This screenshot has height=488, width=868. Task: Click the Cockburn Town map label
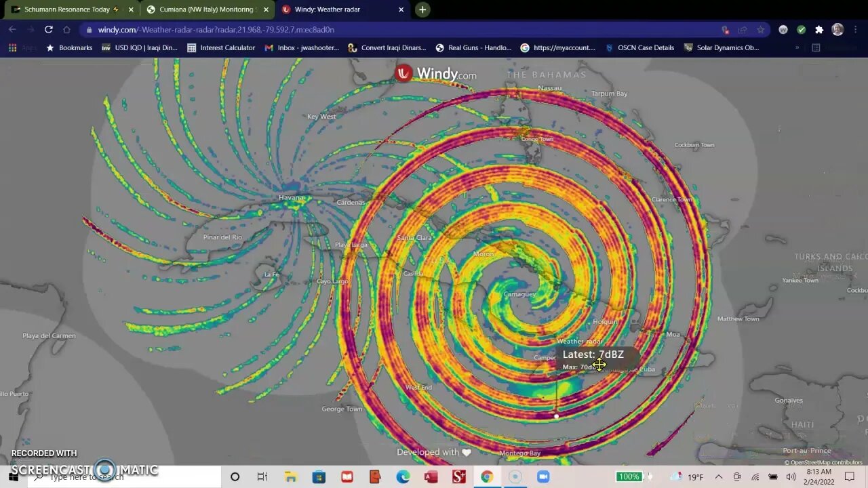pos(694,144)
